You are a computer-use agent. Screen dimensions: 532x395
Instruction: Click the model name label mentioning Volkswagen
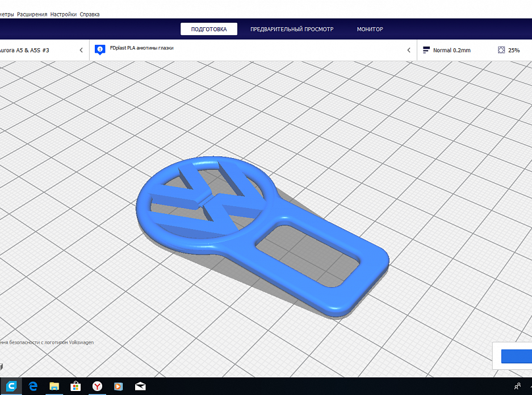[x=47, y=342]
